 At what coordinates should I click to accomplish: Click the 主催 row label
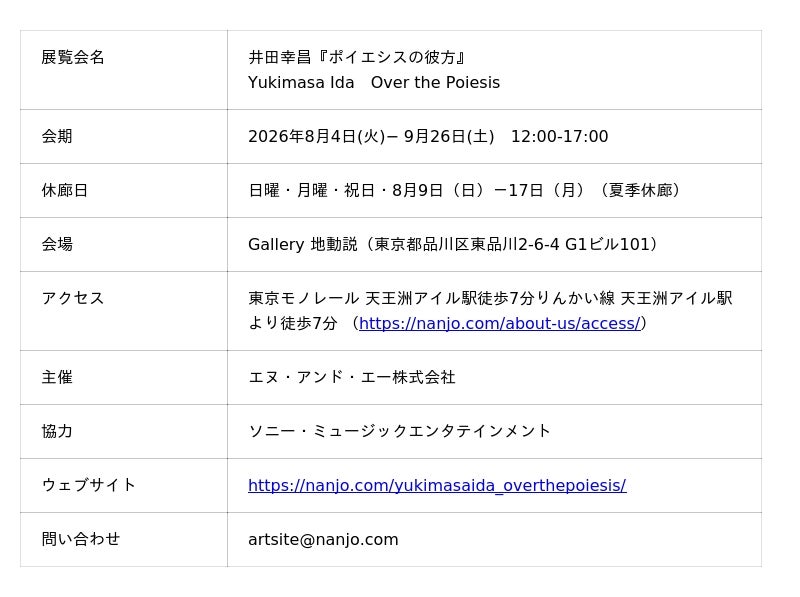pyautogui.click(x=57, y=377)
